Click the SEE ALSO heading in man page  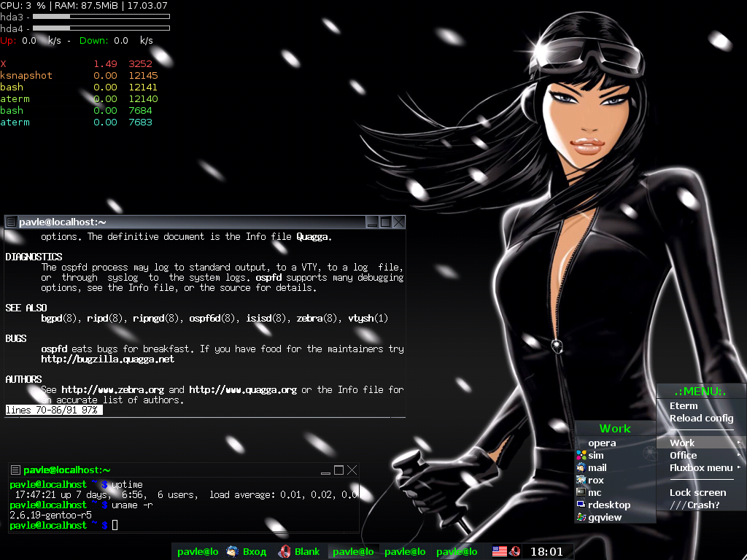click(x=26, y=308)
